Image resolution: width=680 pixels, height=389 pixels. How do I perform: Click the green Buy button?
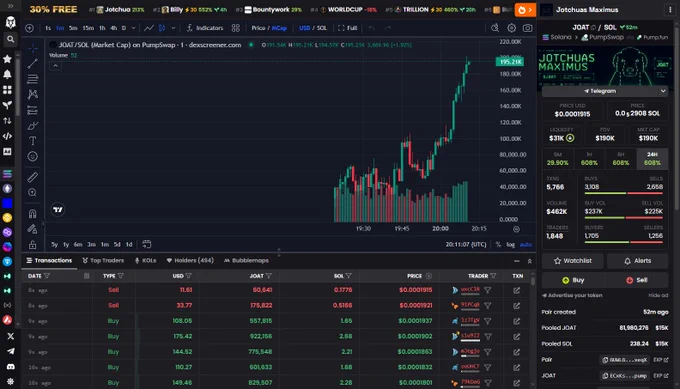coord(573,280)
